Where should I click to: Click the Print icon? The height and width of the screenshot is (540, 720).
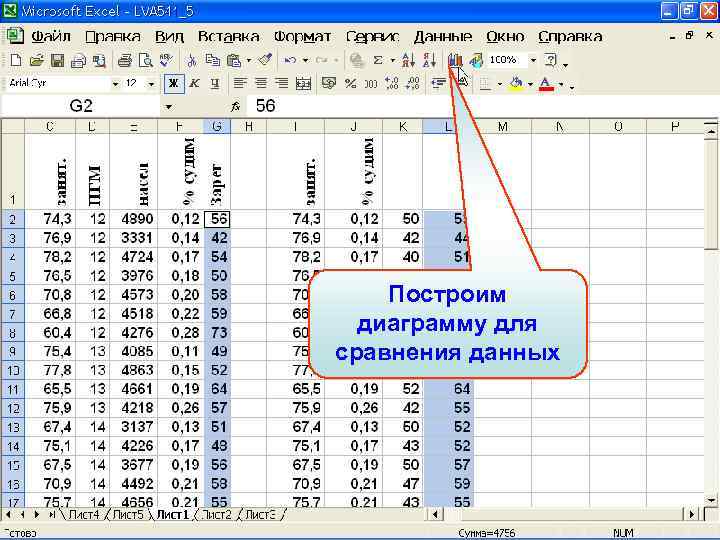tap(125, 60)
